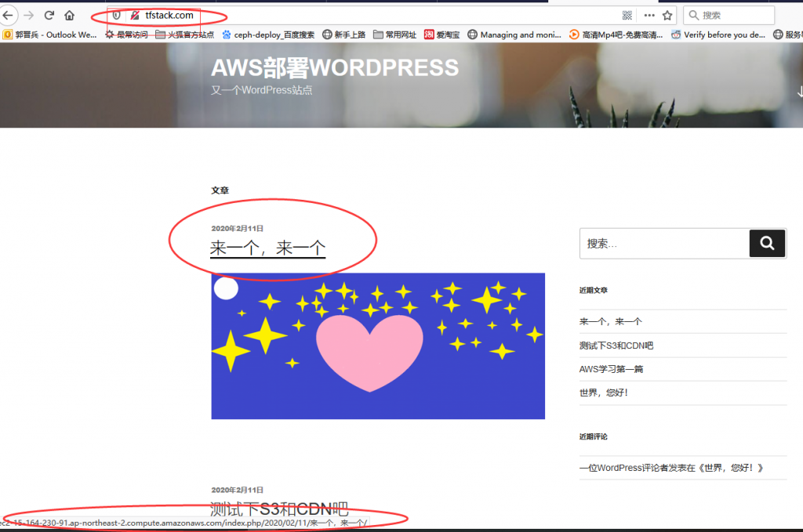
Task: Open recent post 测试下S3和CDN吧 in sidebar
Action: [616, 346]
